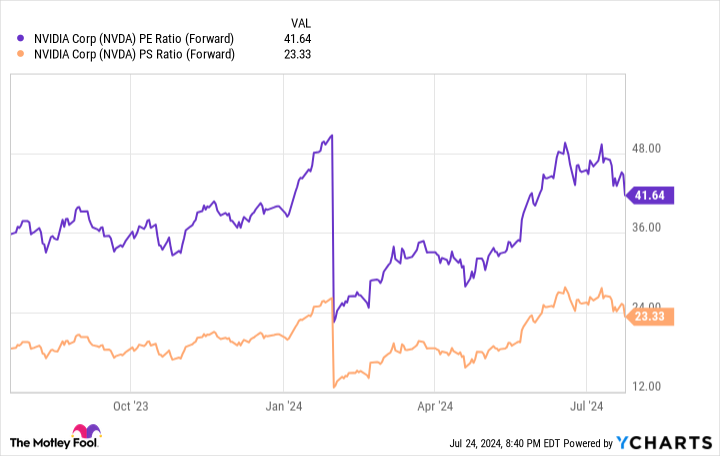720x456 pixels.
Task: Click the Apr '24 axis label
Action: click(x=435, y=406)
